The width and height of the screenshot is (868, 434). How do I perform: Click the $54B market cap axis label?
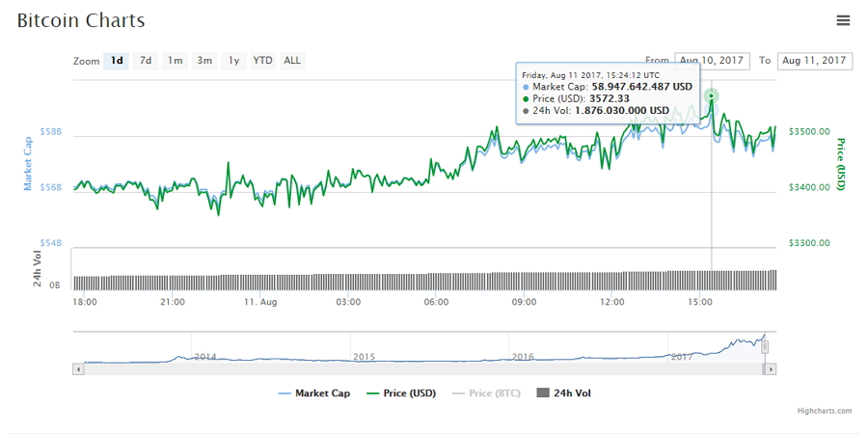(x=51, y=243)
